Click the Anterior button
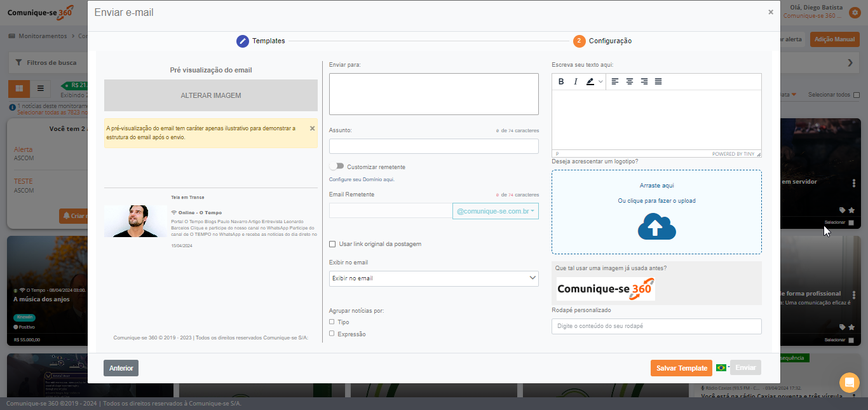Viewport: 868px width, 410px height. (121, 368)
